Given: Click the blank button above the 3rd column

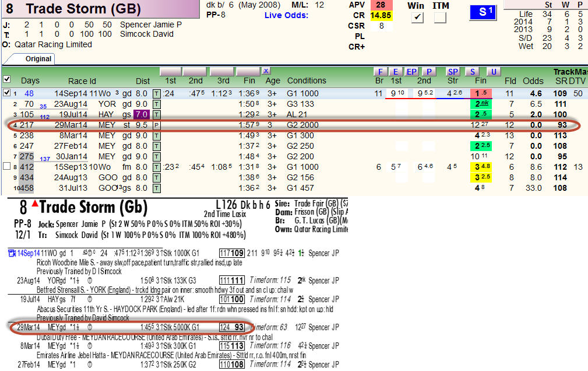Looking at the screenshot, I should coord(223,71).
